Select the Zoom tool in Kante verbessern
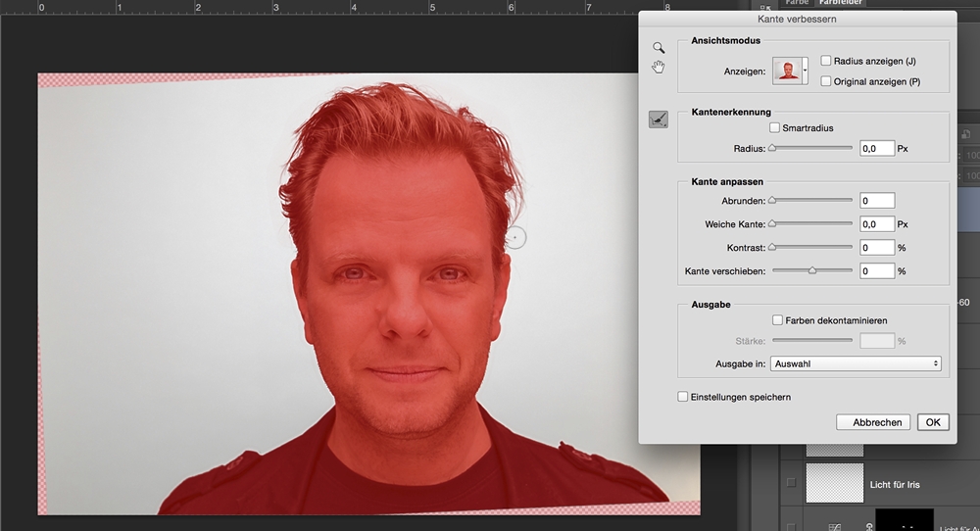This screenshot has width=980, height=531. tap(659, 47)
